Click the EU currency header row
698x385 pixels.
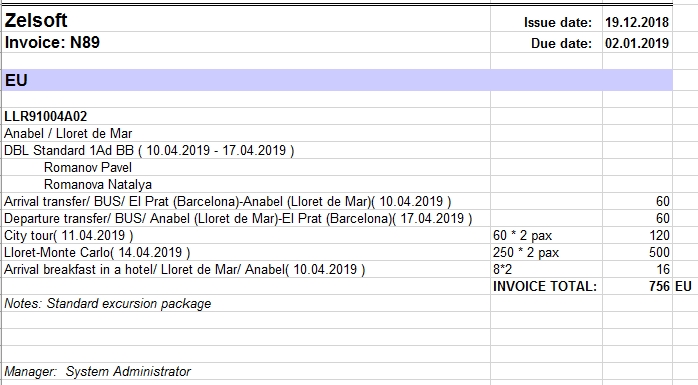[x=337, y=80]
